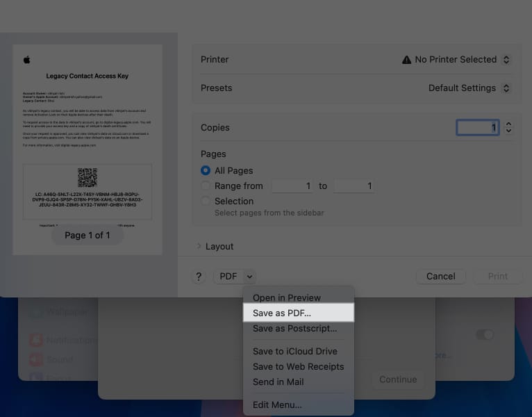The height and width of the screenshot is (417, 532).
Task: Click the Continue button behind the dialog
Action: click(398, 379)
